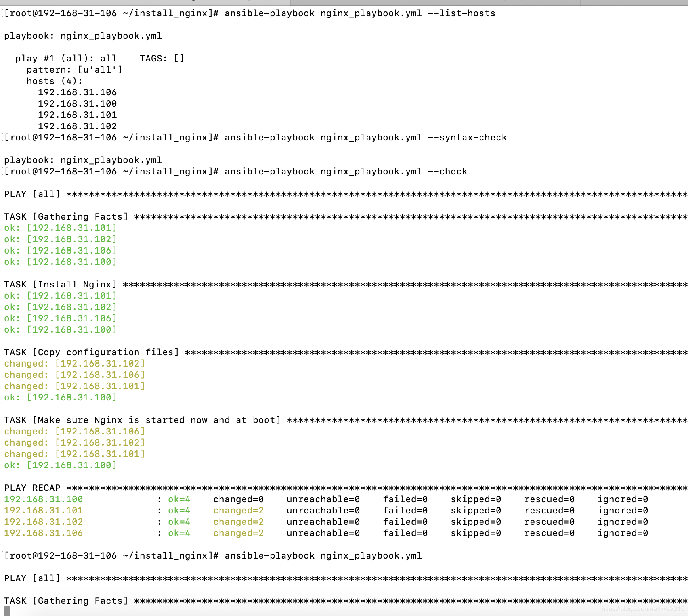Viewport: 688px width, 616px height.
Task: Click 'changed: [192.168.31.106]' under the Nginx started task
Action: 74,432
